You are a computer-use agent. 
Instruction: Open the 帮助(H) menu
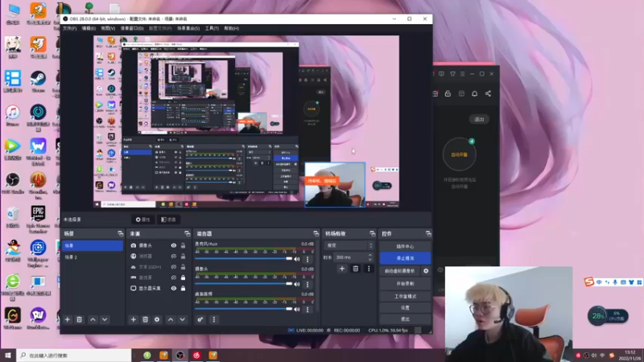232,28
